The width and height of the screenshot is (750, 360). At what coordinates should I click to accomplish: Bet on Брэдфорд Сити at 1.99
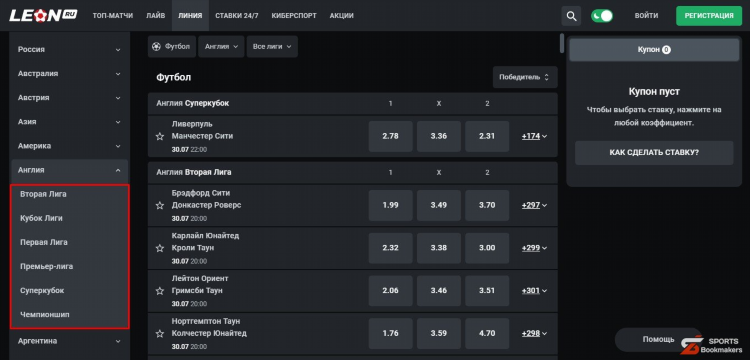(x=390, y=205)
